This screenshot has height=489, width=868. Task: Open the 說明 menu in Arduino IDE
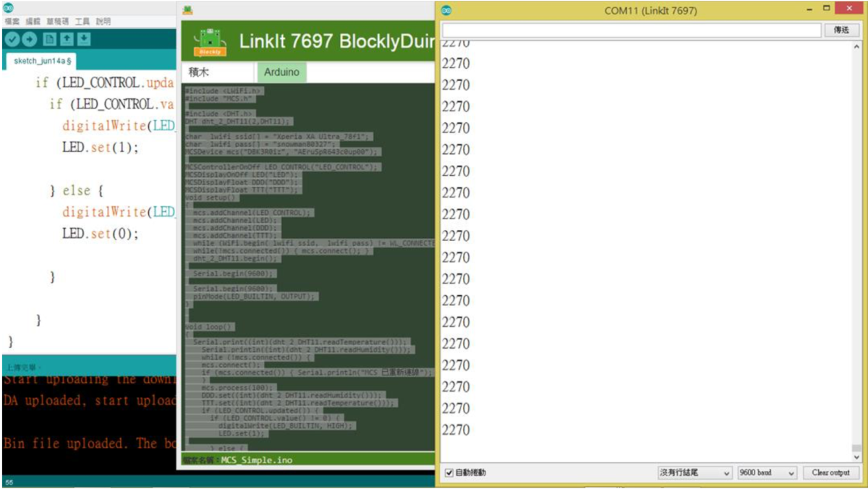(x=103, y=22)
